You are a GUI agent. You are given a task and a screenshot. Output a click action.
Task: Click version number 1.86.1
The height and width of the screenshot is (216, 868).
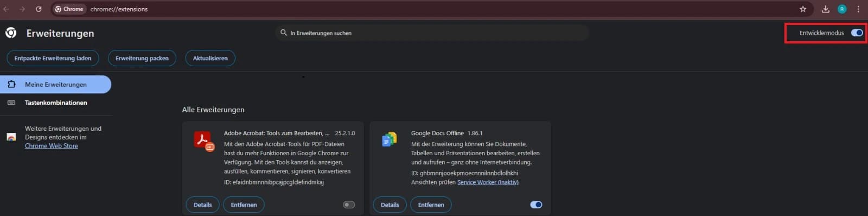tap(475, 133)
